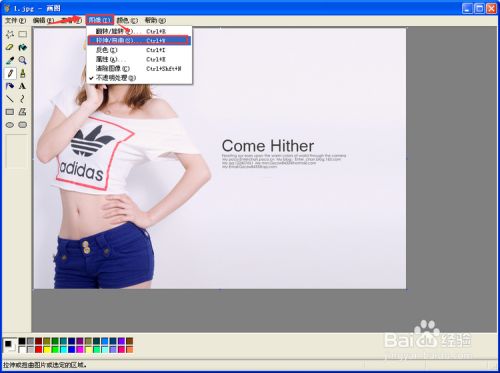The width and height of the screenshot is (500, 373).
Task: Pick the violet palette swatch
Action: point(121,341)
